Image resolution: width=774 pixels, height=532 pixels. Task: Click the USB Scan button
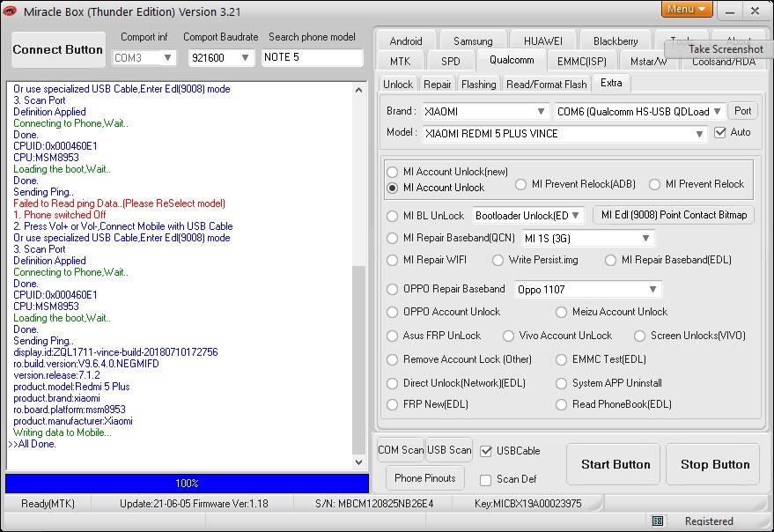pyautogui.click(x=449, y=450)
